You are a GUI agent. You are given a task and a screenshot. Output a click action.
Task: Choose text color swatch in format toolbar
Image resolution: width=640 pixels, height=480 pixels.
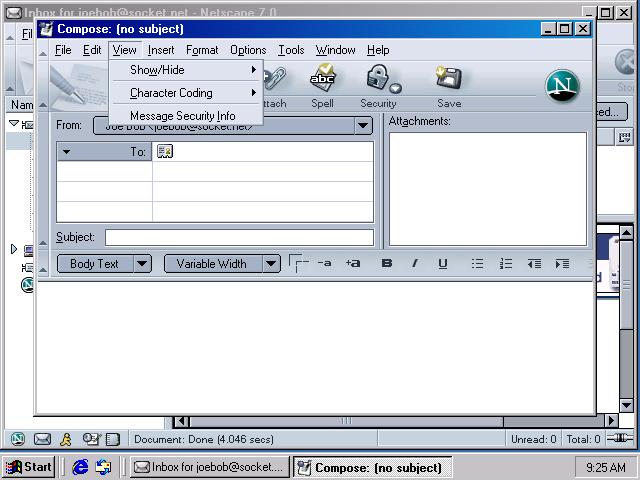pyautogui.click(x=298, y=263)
